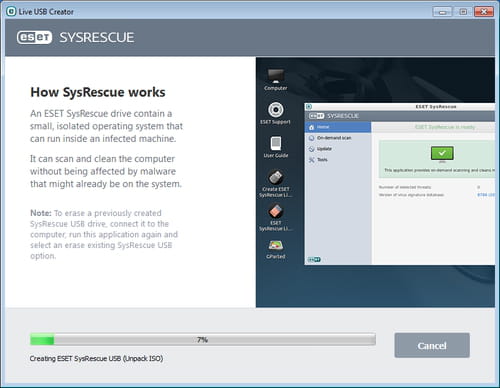Click paragraph 'An ESET SysRescue drive contain'

coord(107,126)
